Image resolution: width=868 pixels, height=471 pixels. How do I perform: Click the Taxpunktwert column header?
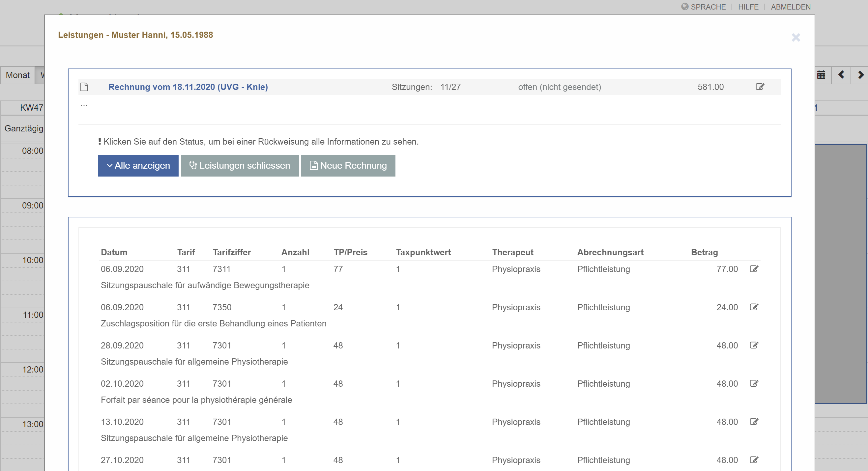[423, 252]
